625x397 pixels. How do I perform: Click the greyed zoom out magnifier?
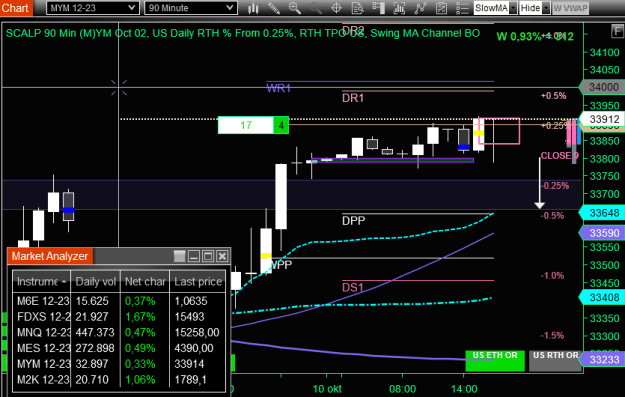click(x=316, y=8)
